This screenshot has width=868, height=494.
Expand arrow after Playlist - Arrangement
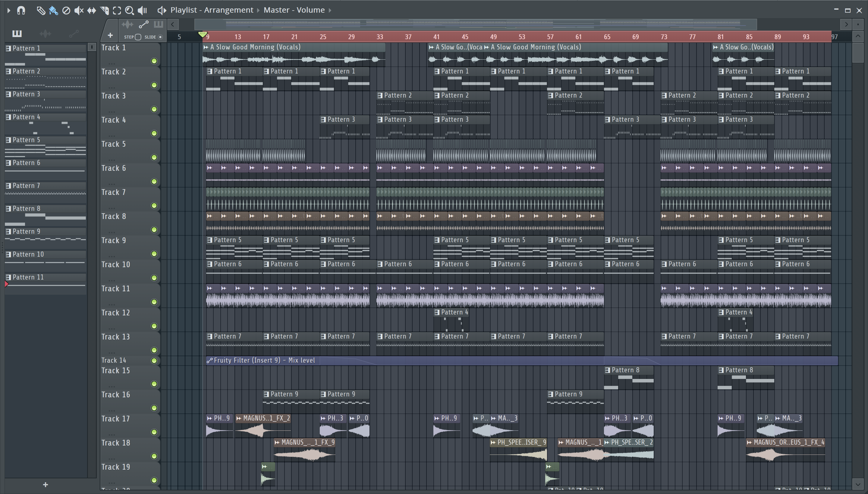pos(258,11)
